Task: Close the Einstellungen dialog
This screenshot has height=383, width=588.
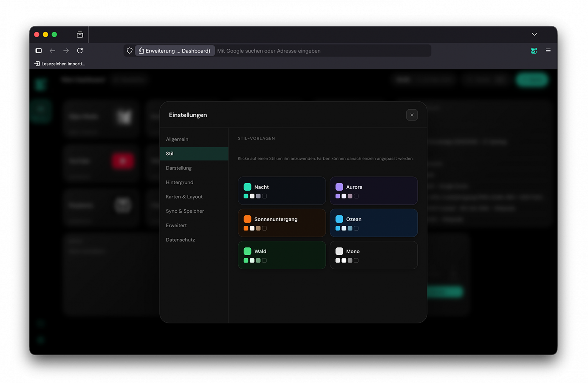Action: (x=412, y=115)
